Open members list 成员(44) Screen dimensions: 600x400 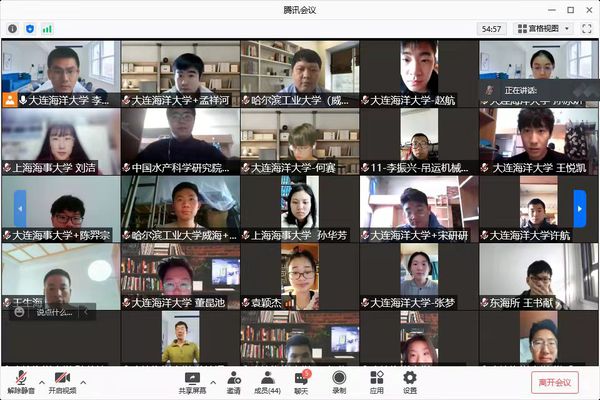point(268,381)
